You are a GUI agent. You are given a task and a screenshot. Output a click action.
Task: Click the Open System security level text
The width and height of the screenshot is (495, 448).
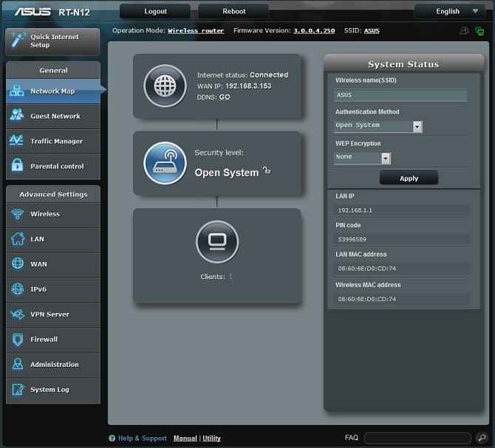pos(227,173)
